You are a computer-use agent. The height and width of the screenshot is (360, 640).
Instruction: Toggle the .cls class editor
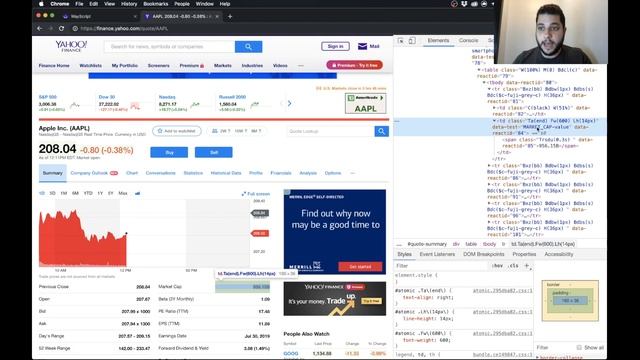coord(513,266)
